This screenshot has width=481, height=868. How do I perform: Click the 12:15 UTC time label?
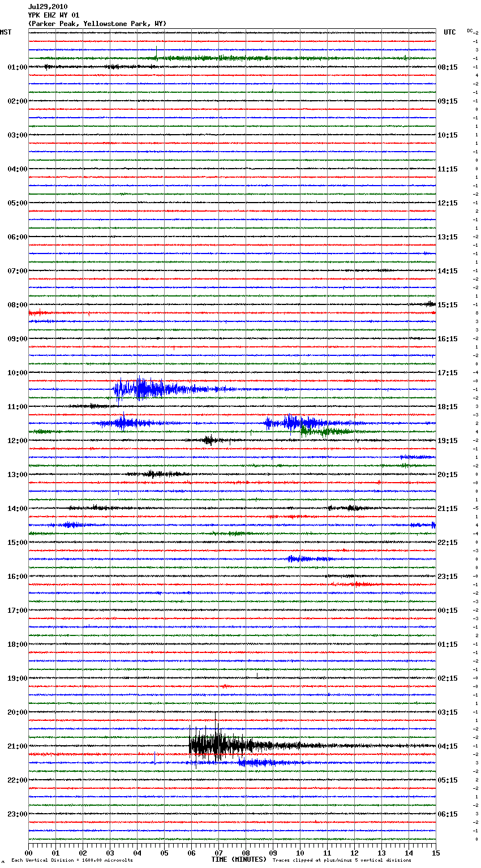[x=448, y=203]
